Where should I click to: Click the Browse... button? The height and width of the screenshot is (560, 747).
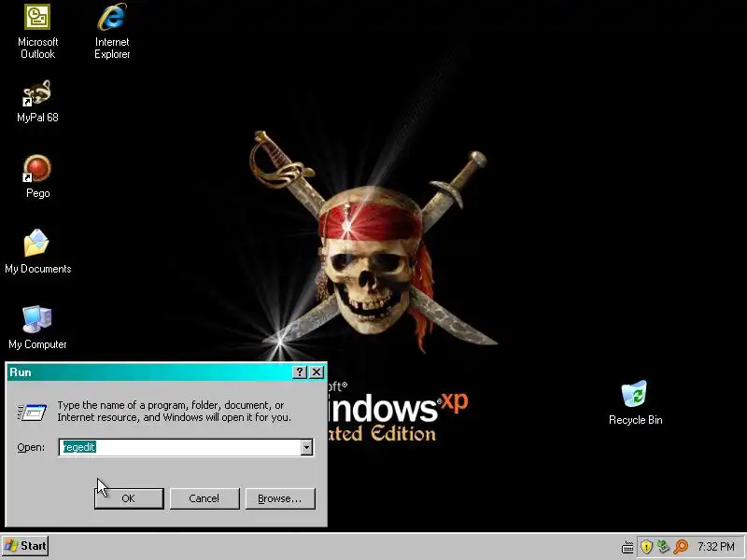click(280, 498)
